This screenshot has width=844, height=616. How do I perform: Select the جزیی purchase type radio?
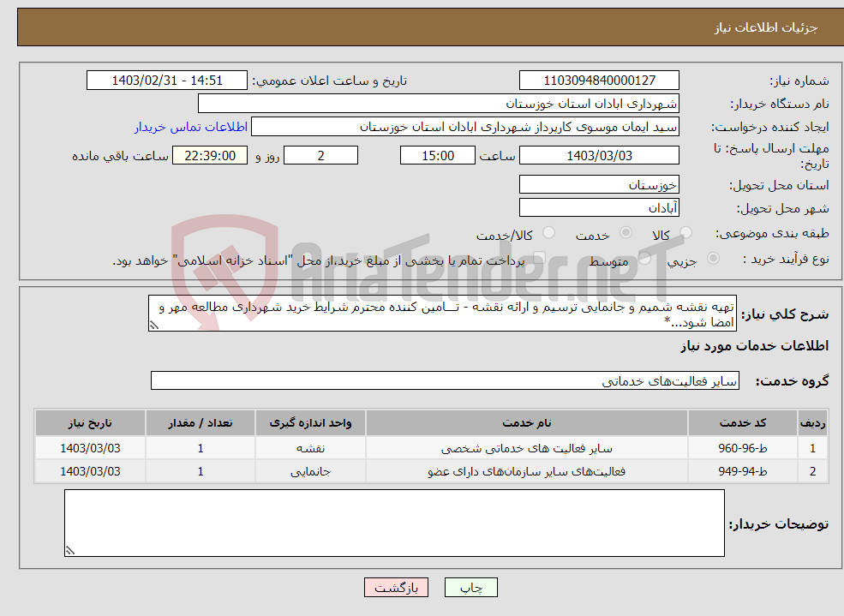coord(713,259)
